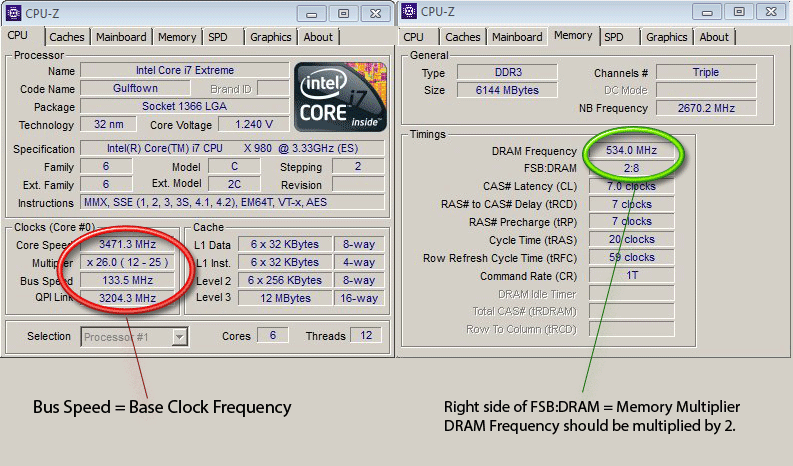Image resolution: width=793 pixels, height=466 pixels.
Task: Click the Core Speed value 3471.3 MHz
Action: coord(127,244)
